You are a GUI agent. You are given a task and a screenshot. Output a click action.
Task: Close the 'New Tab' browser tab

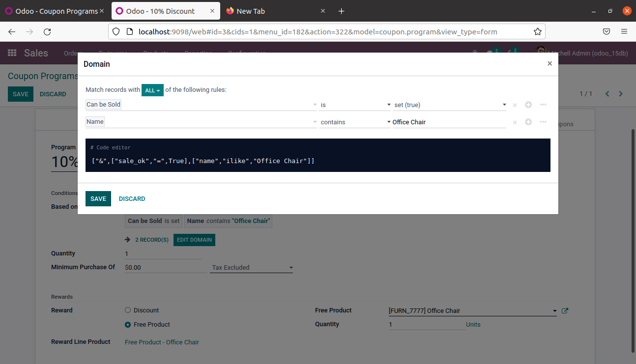[x=323, y=11]
